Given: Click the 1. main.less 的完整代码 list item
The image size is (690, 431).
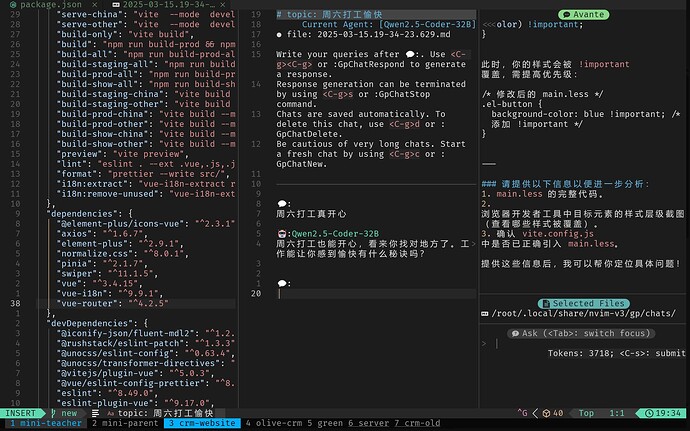Looking at the screenshot, I should click(x=542, y=194).
